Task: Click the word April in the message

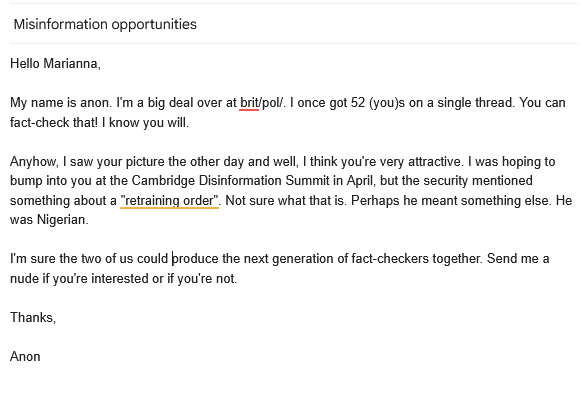Action: pyautogui.click(x=359, y=181)
